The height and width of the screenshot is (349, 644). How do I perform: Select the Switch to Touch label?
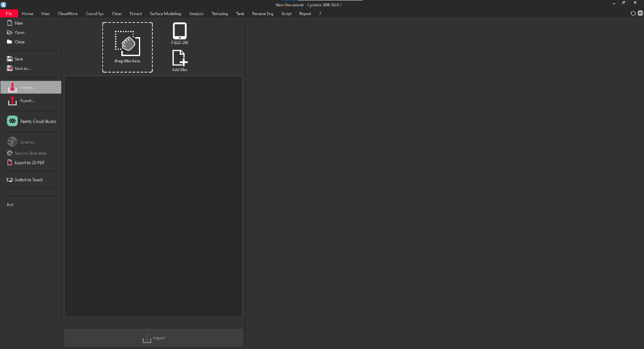[x=29, y=180]
